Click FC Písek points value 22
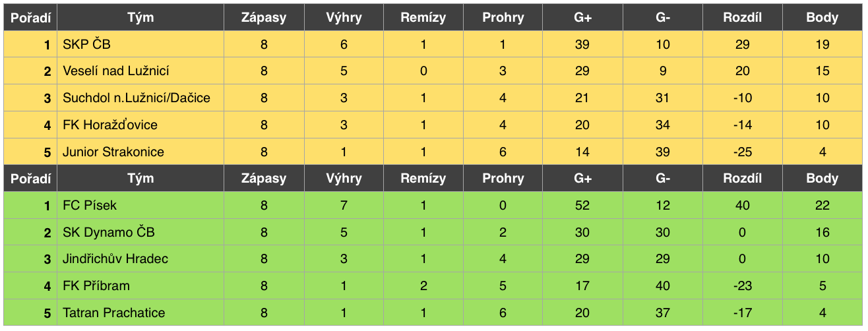The image size is (868, 331). [x=822, y=205]
